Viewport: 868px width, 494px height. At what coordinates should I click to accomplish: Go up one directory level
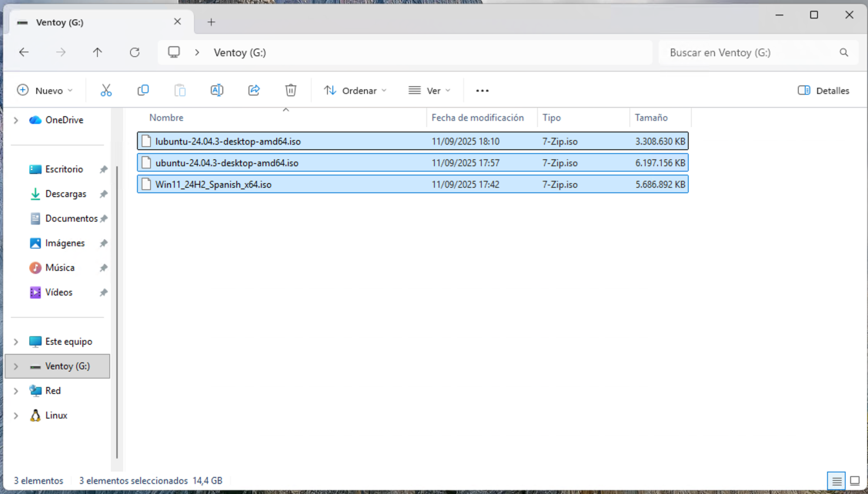[97, 52]
